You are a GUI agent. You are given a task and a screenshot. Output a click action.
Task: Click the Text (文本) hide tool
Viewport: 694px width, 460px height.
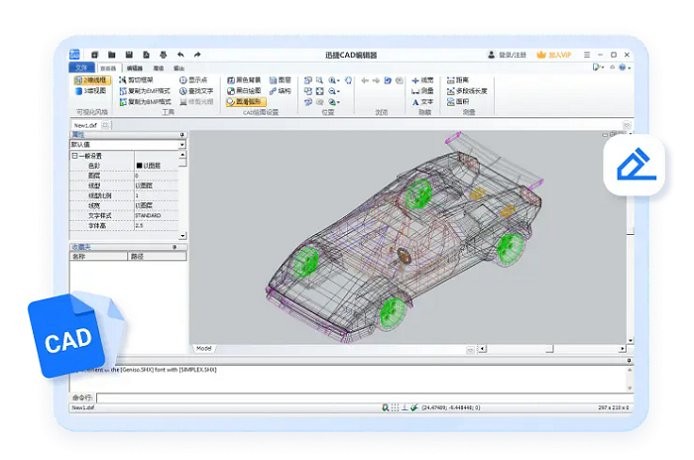coord(423,101)
